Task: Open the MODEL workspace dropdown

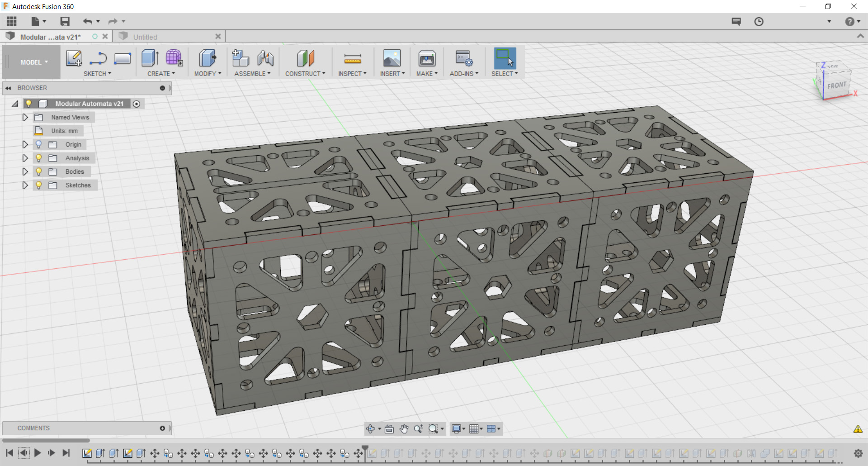Action: point(33,62)
